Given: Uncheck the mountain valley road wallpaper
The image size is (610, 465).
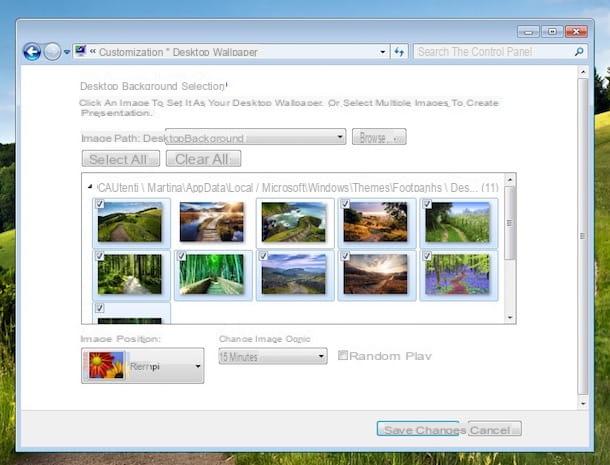Looking at the screenshot, I should tap(263, 256).
